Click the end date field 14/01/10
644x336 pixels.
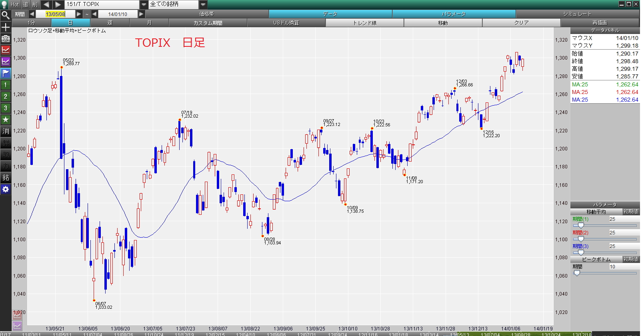(x=118, y=14)
